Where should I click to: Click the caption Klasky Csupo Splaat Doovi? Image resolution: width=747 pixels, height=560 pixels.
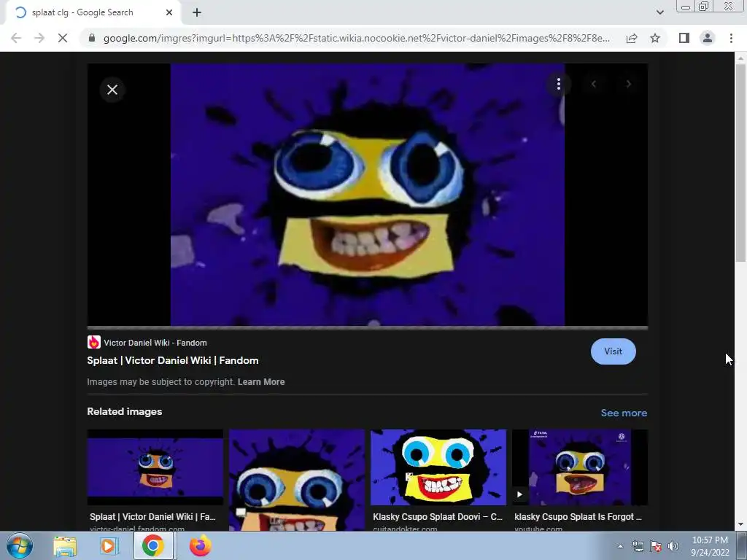[438, 517]
